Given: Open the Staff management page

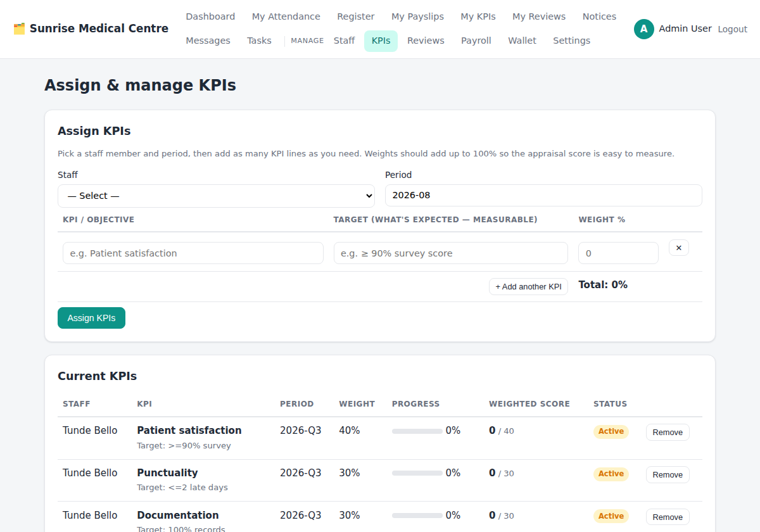Looking at the screenshot, I should 344,41.
